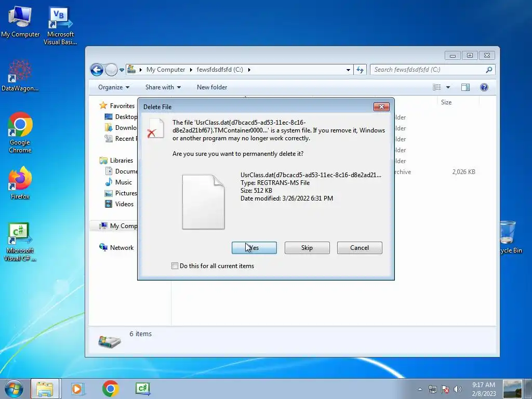Confirm deletion with the Yes button
Screen dimensions: 532x399
click(x=254, y=248)
